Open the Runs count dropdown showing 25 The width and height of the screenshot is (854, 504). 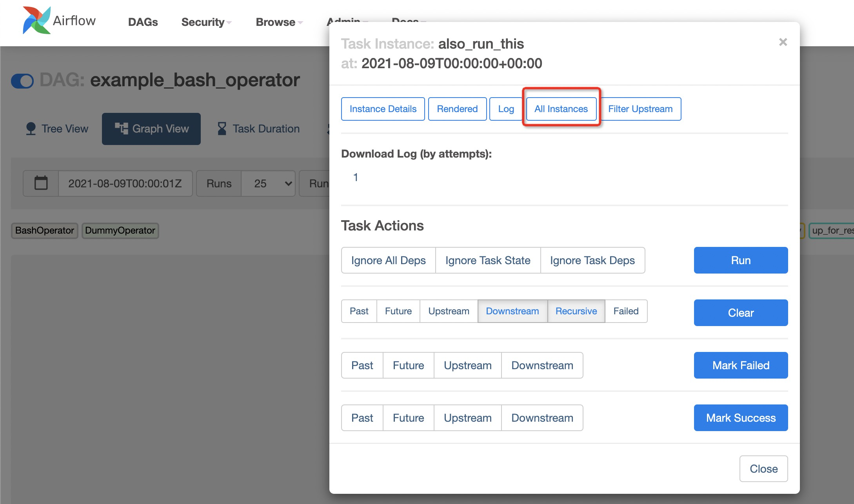268,183
